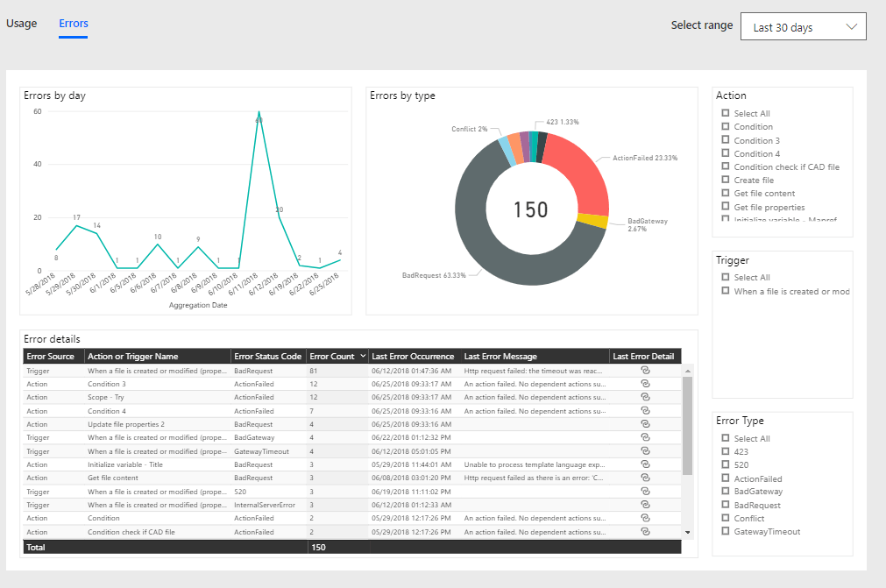Image resolution: width=886 pixels, height=588 pixels.
Task: Open error detail link for Condition check if CAD file row
Action: [645, 532]
